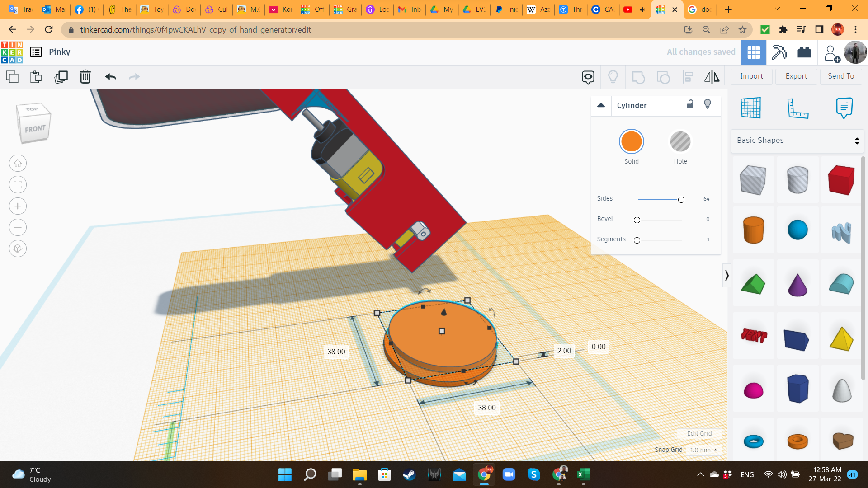Drag the Sides slider for cylinder
The height and width of the screenshot is (488, 868).
tap(680, 199)
